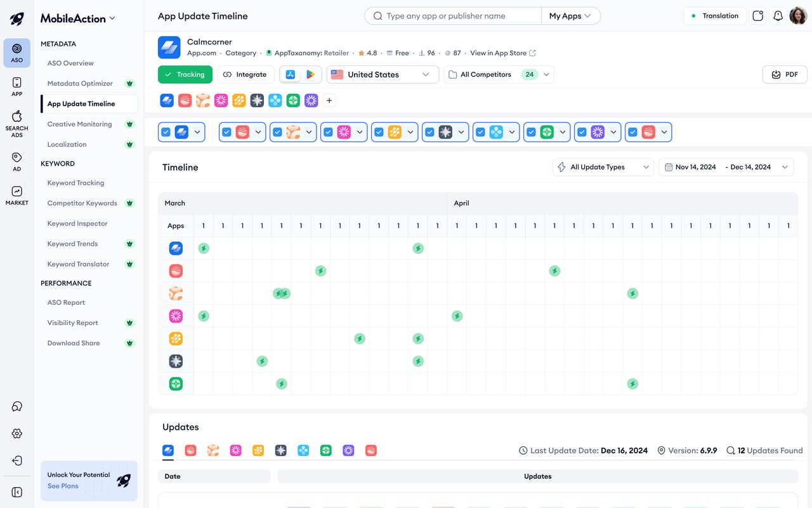Uncheck the dark gray app filter checkbox
The image size is (812, 508).
[429, 132]
